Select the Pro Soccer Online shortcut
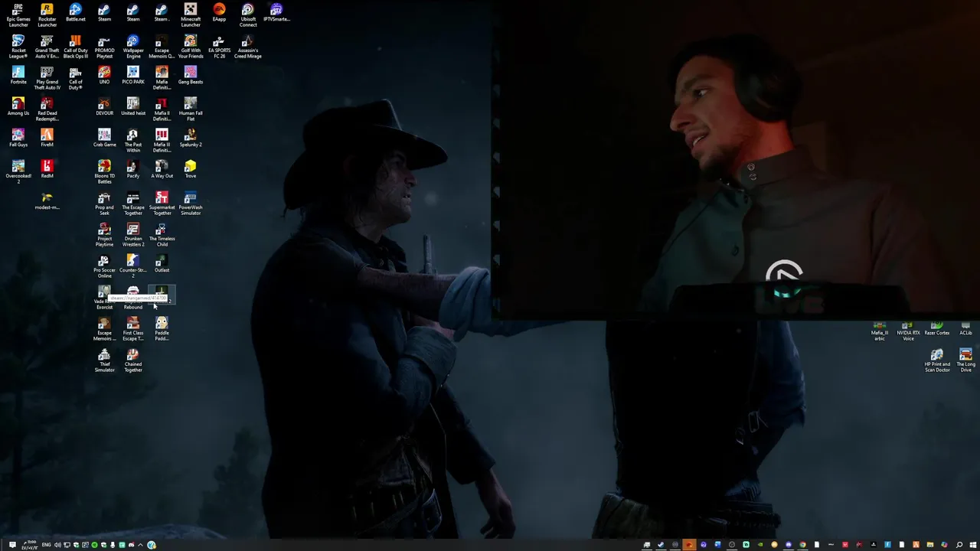The width and height of the screenshot is (980, 551). point(104,266)
